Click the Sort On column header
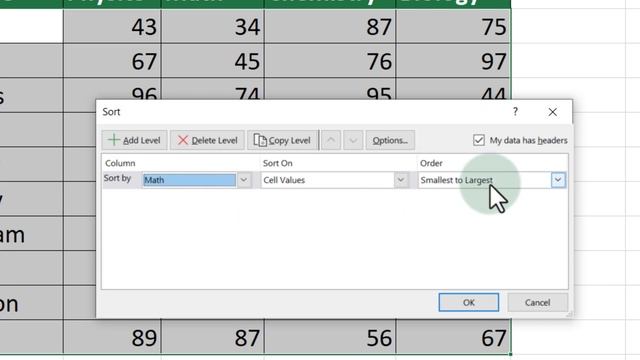 (278, 163)
